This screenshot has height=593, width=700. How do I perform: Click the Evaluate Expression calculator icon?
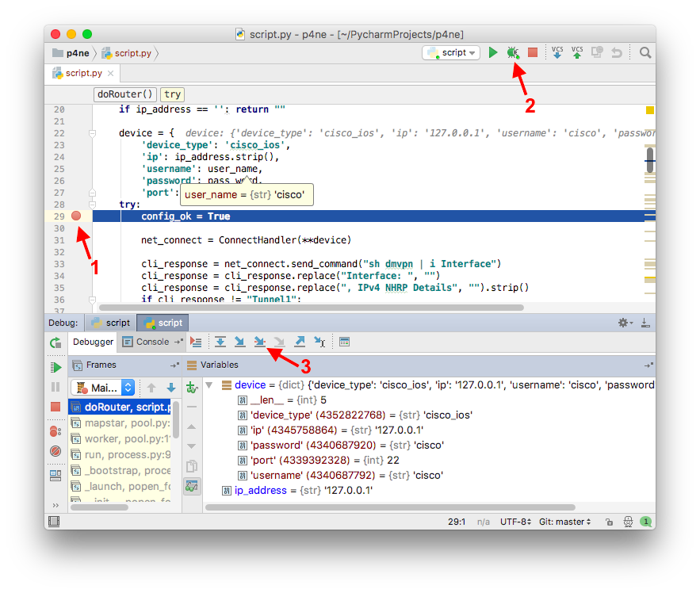pos(344,342)
